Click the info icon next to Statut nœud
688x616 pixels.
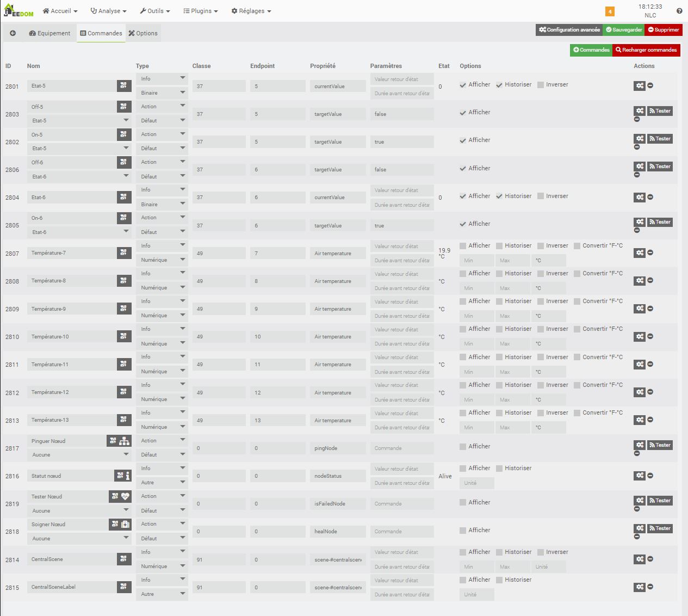click(x=128, y=476)
